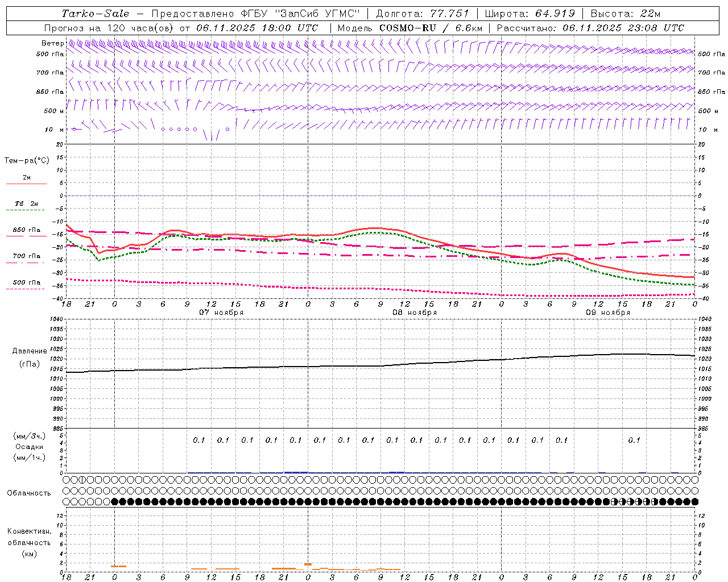Click the Конвективн. облачность panel label

pos(29,537)
